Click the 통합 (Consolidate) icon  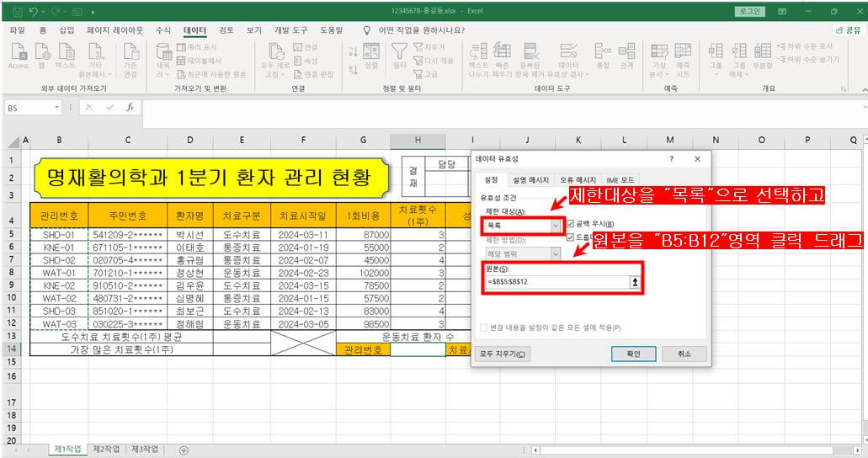click(603, 56)
